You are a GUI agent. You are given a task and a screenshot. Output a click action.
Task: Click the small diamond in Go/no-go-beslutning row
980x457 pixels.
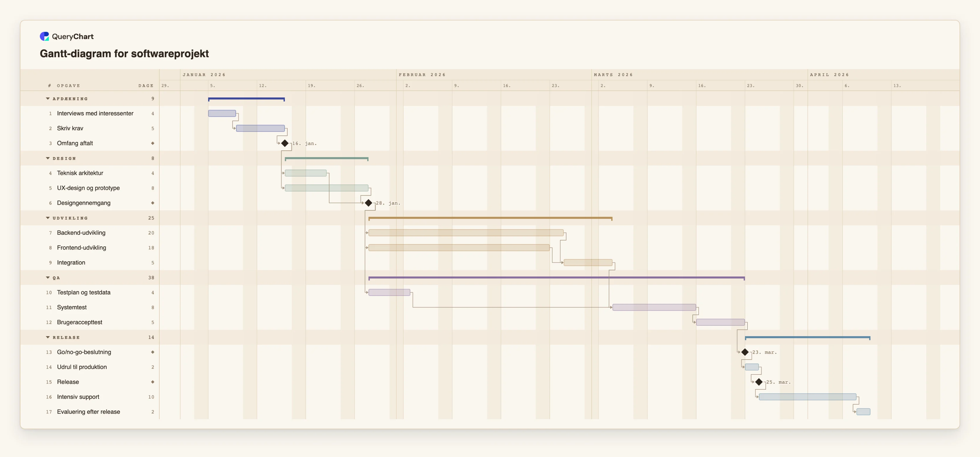click(x=153, y=352)
